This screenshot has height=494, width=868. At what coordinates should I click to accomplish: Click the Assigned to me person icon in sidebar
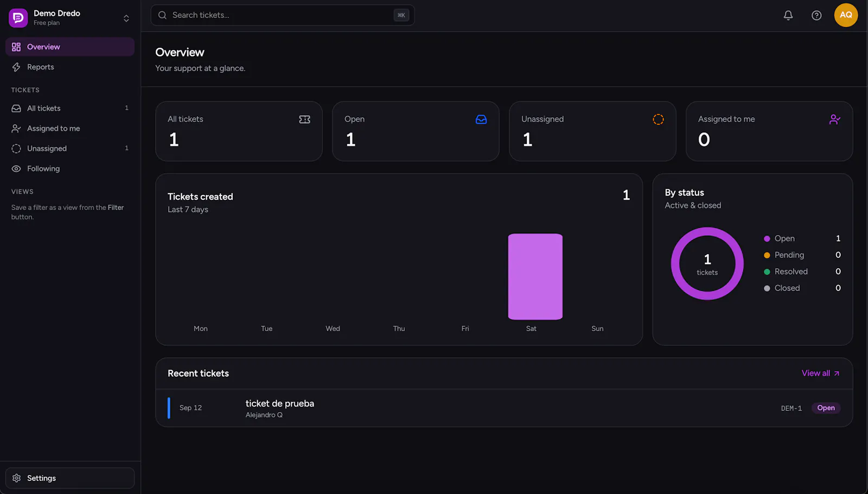click(x=16, y=128)
